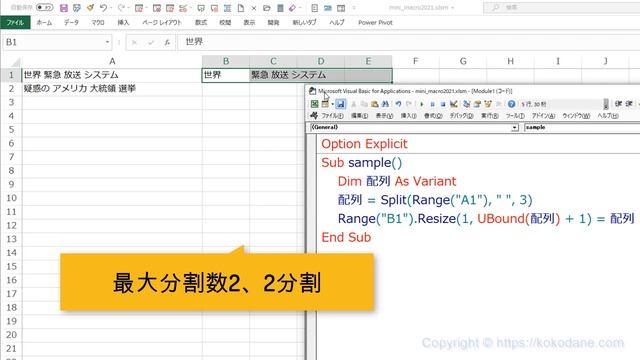Click the End Sub line in code
Screen dimensions: 640x360
tap(346, 237)
